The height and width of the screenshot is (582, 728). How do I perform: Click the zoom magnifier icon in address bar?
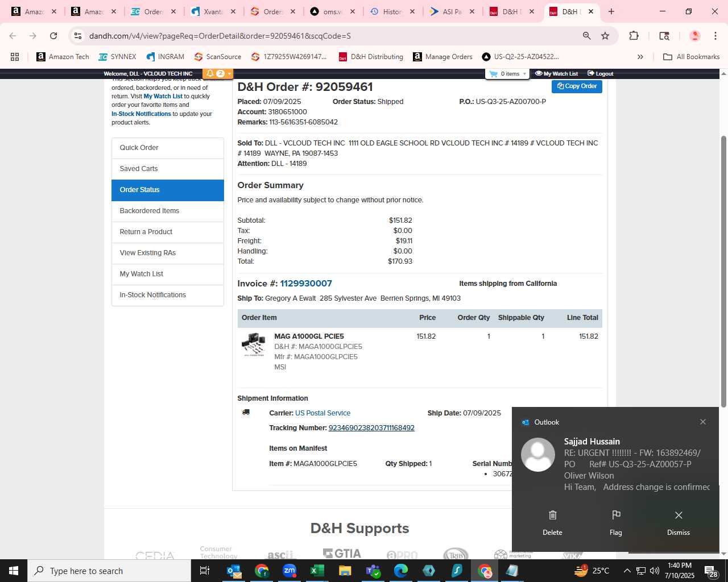tap(586, 36)
